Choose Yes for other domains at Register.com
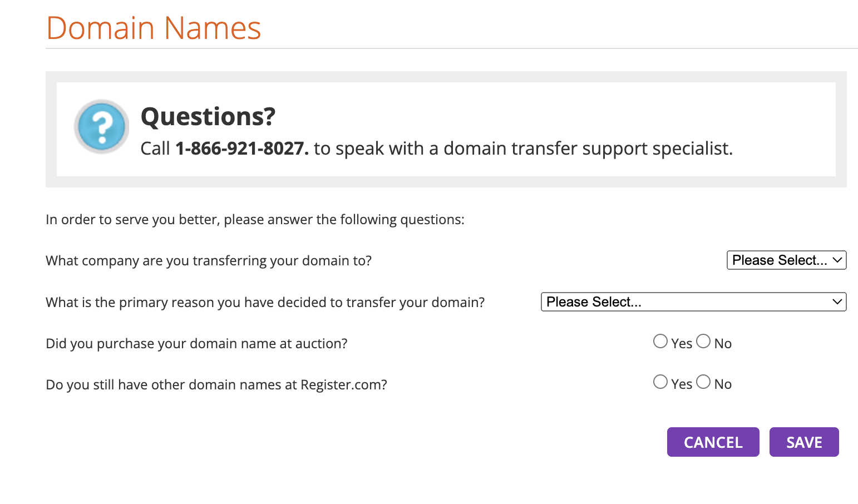 pos(660,382)
